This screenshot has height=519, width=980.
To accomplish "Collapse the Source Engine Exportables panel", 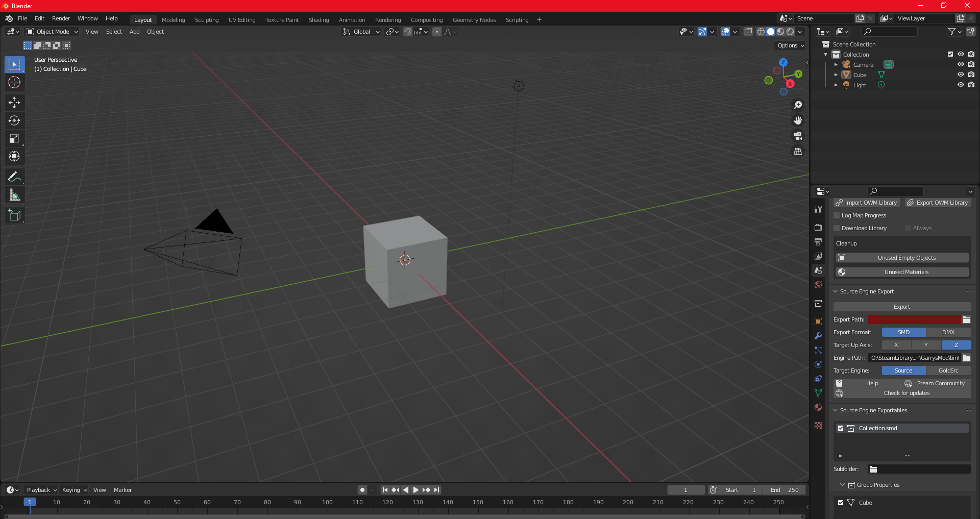I will [x=836, y=410].
